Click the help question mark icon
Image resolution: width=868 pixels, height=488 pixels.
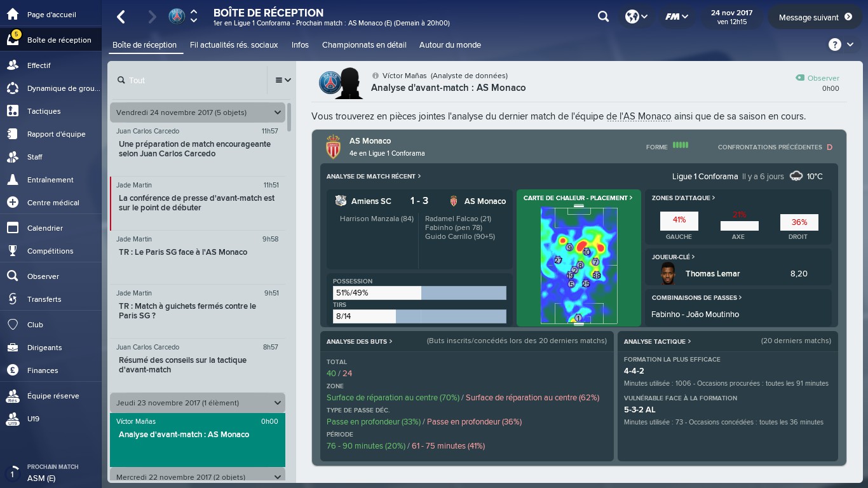[834, 44]
